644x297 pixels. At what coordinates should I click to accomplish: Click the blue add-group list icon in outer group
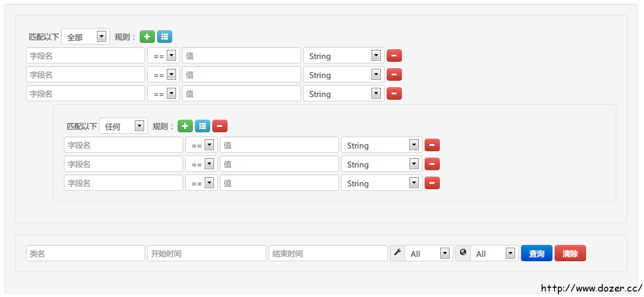(165, 37)
